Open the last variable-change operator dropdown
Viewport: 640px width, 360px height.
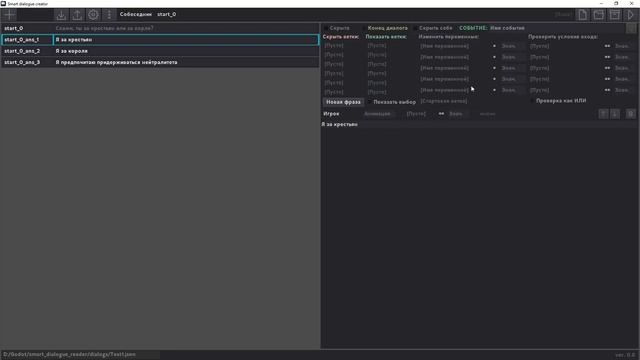494,90
